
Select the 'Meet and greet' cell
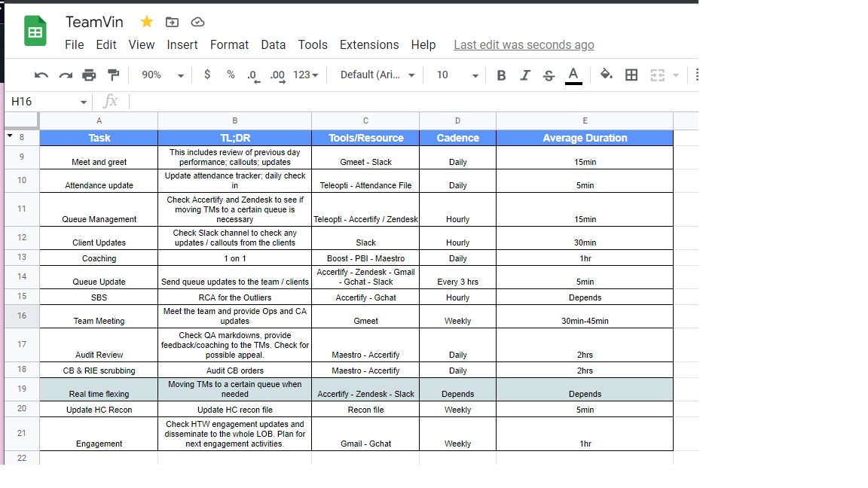tap(99, 157)
